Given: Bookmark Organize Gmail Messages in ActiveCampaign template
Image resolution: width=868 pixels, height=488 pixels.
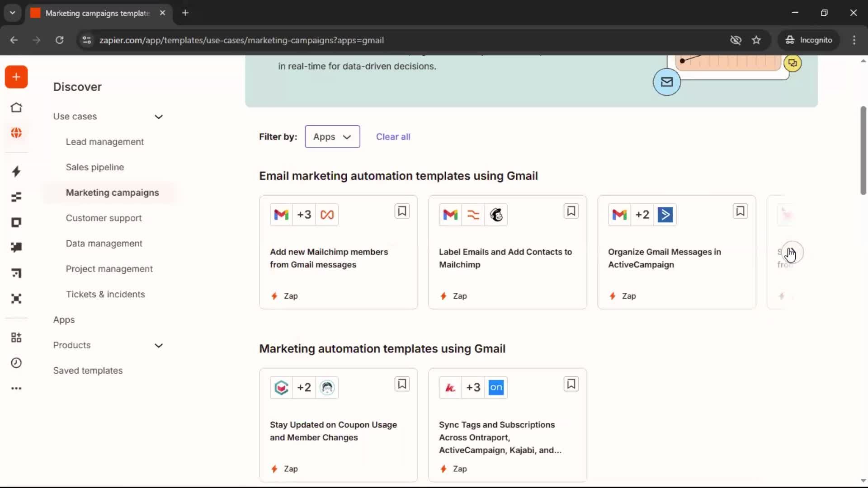Looking at the screenshot, I should tap(740, 211).
